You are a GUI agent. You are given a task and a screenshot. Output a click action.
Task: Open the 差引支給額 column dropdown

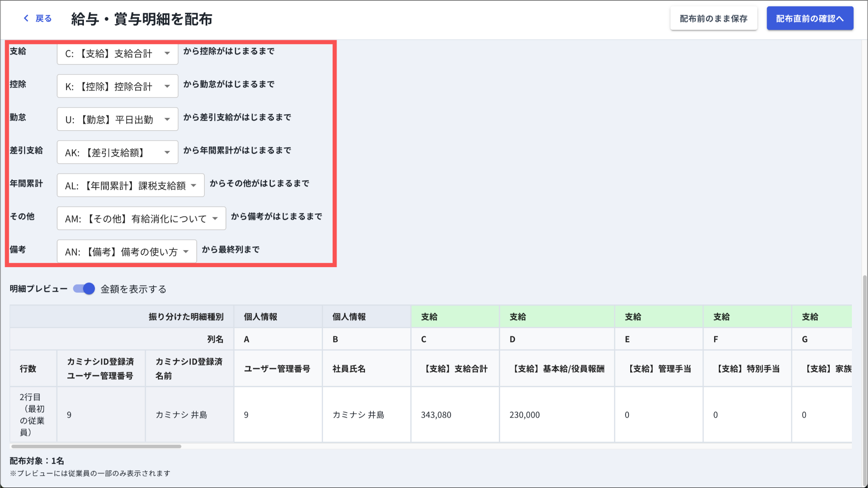tap(117, 153)
